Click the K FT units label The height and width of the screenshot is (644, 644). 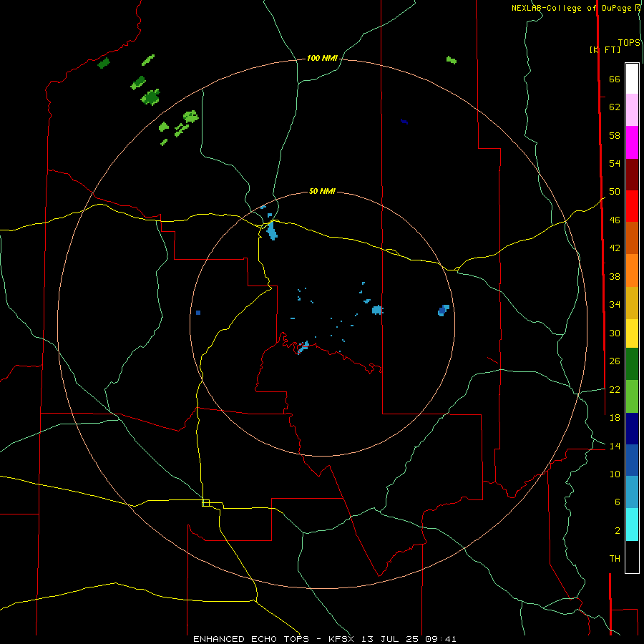coord(605,49)
